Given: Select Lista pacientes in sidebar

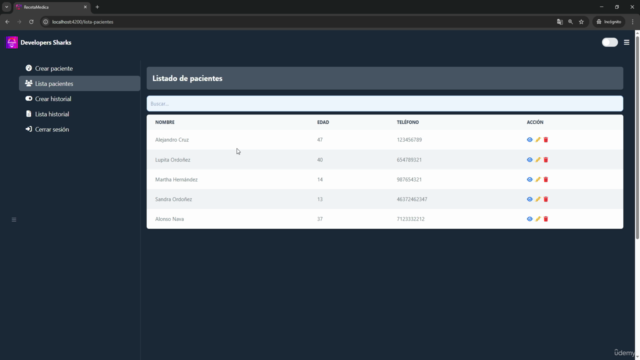Looking at the screenshot, I should point(80,83).
